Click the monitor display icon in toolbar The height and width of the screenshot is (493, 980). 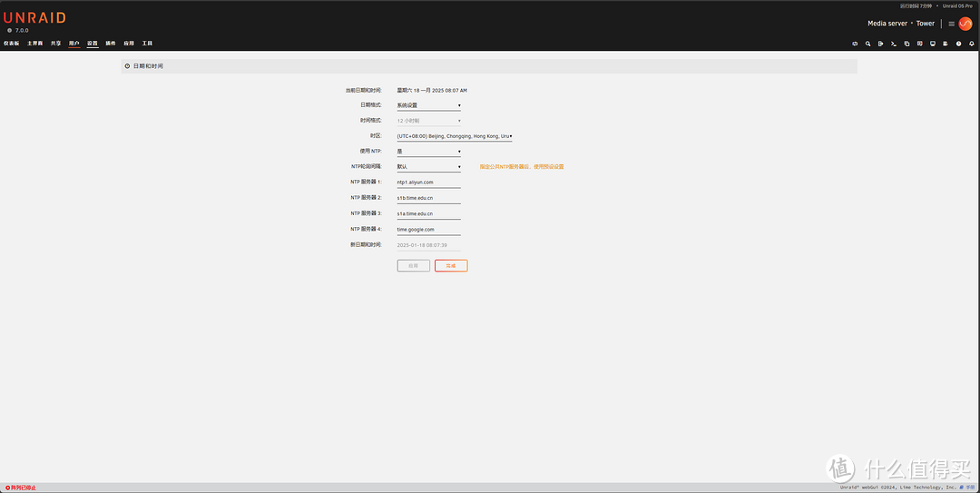tap(933, 44)
